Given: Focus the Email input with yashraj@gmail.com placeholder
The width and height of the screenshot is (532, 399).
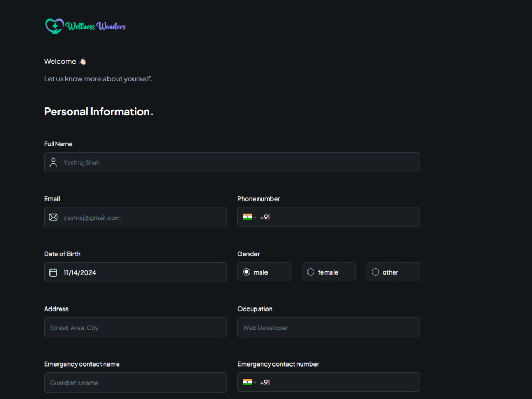Looking at the screenshot, I should point(135,217).
